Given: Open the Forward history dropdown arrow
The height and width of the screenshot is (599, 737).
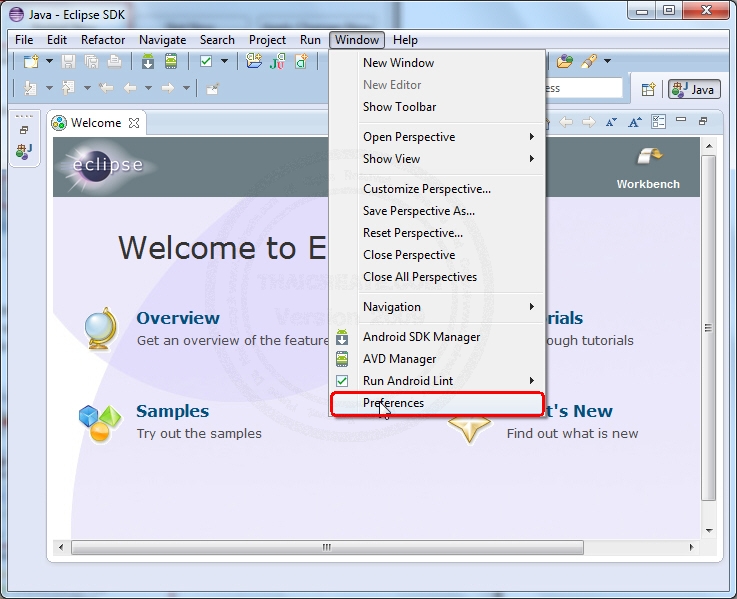Looking at the screenshot, I should pos(186,88).
